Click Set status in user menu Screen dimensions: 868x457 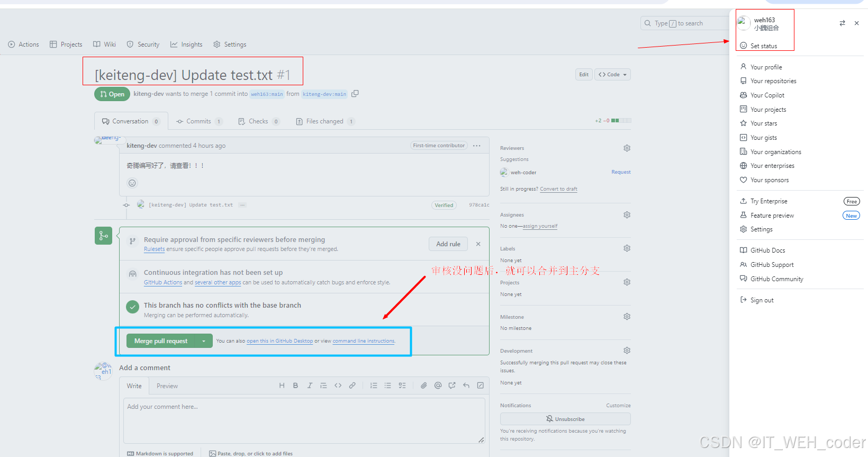pyautogui.click(x=764, y=46)
